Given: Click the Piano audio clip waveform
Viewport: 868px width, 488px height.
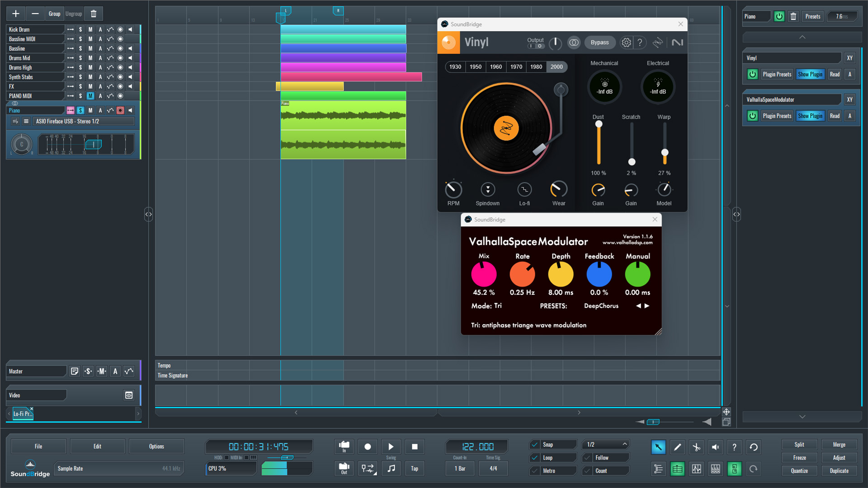Looking at the screenshot, I should (343, 130).
